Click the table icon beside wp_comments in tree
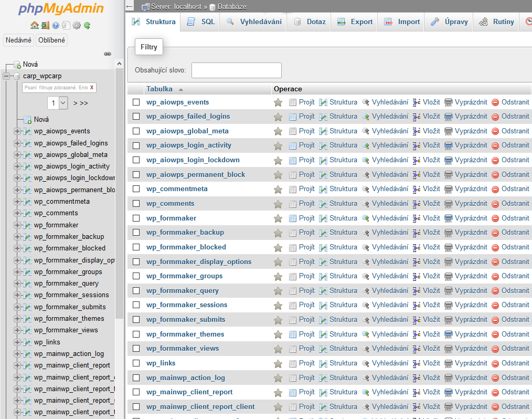The image size is (532, 419). (27, 213)
